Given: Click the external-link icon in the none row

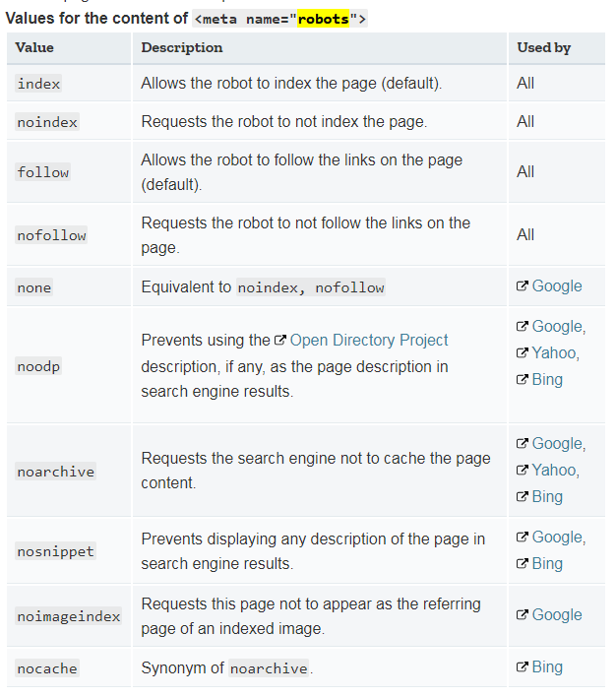Looking at the screenshot, I should click(x=523, y=285).
